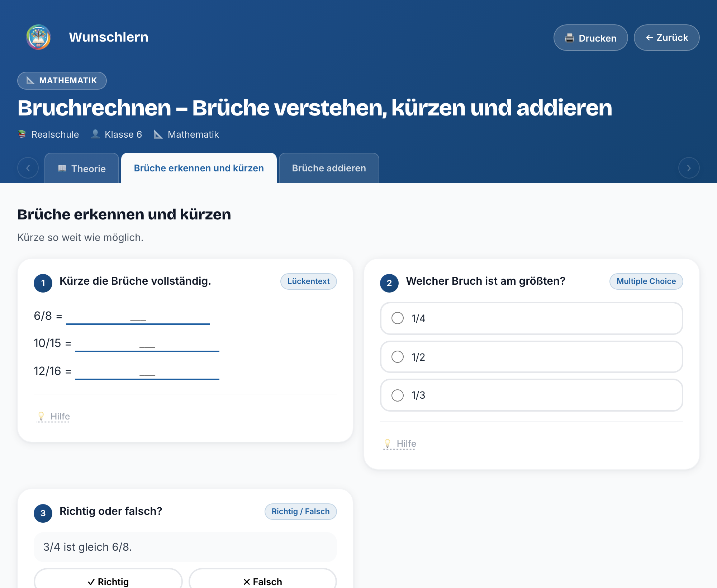
Task: Click the number 1 exercise badge
Action: tap(43, 283)
